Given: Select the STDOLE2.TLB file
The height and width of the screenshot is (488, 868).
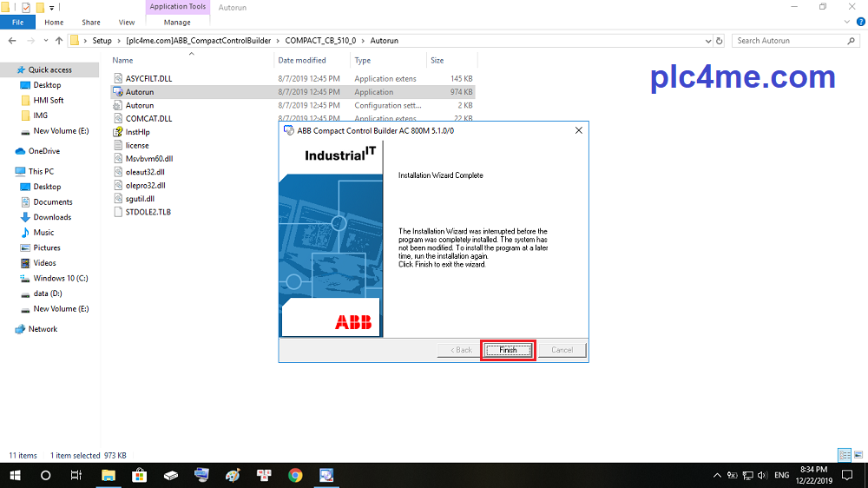Looking at the screenshot, I should tap(148, 212).
